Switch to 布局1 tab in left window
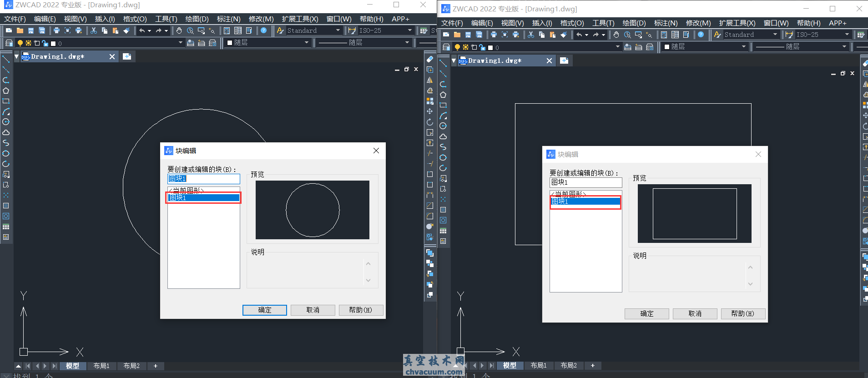This screenshot has width=868, height=378. click(x=101, y=366)
